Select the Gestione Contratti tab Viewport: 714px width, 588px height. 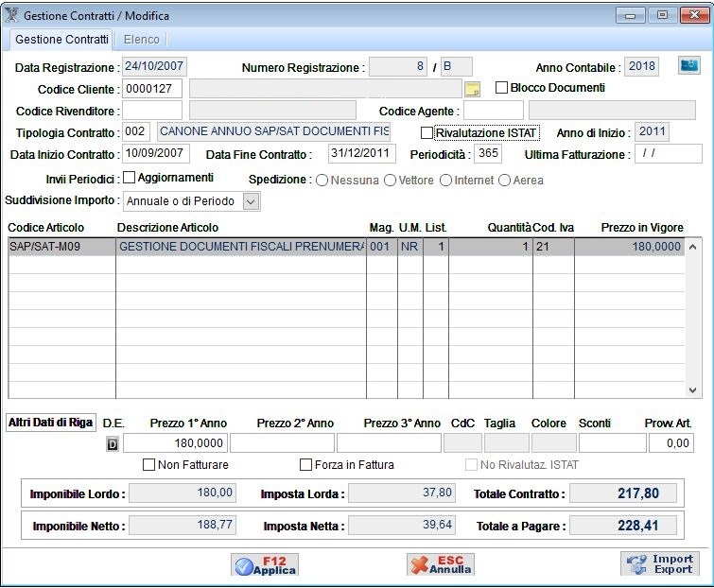click(61, 40)
